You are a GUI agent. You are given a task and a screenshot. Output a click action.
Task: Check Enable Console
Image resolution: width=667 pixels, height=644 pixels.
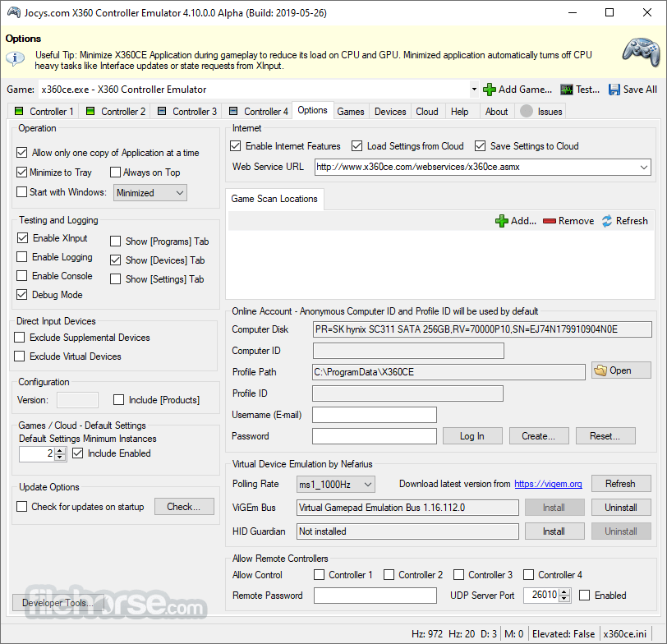point(21,276)
